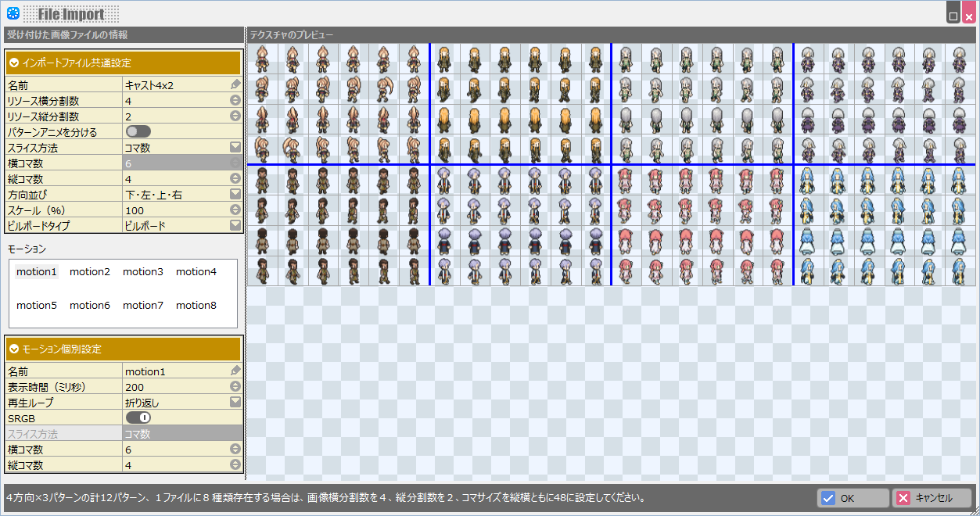Collapse the モーション個別設定 section
The image size is (980, 516).
coord(14,349)
